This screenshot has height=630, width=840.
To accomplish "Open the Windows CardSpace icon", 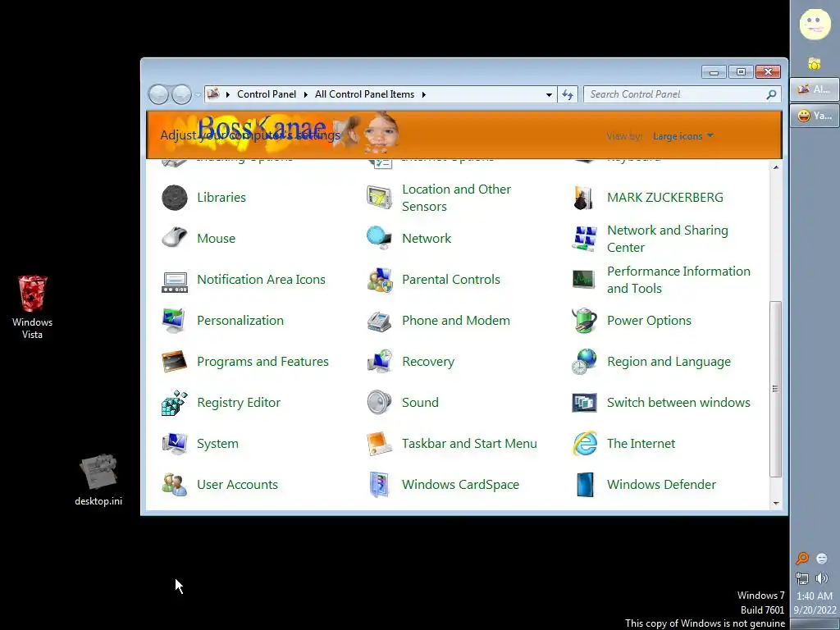I will [379, 485].
